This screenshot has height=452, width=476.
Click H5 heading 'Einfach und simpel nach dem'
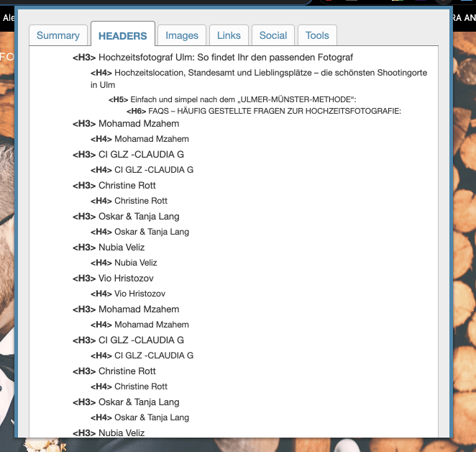(x=232, y=100)
